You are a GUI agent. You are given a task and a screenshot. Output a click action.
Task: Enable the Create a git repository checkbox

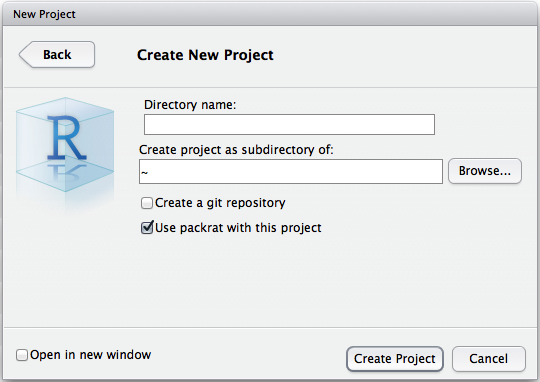coord(147,203)
